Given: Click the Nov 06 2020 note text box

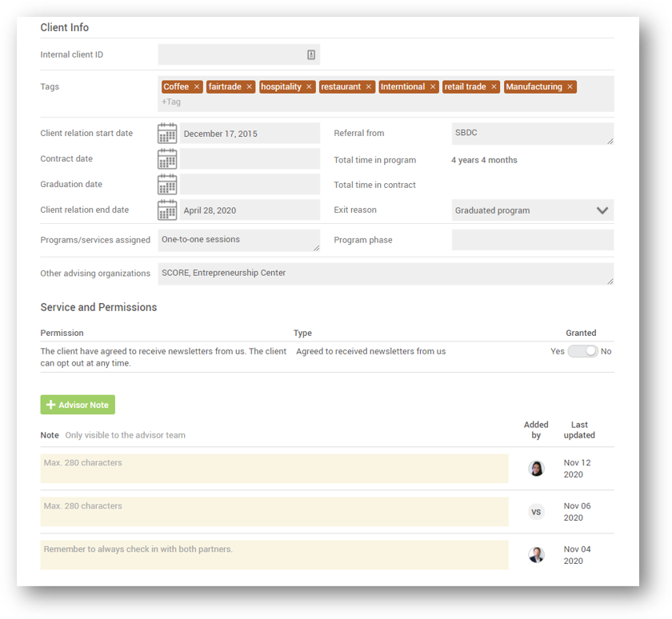Looking at the screenshot, I should [274, 512].
